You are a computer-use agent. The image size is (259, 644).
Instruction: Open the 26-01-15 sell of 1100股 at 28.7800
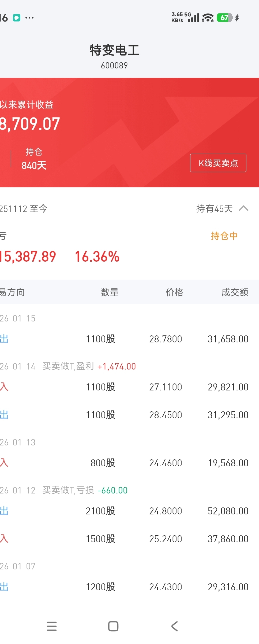click(x=129, y=339)
